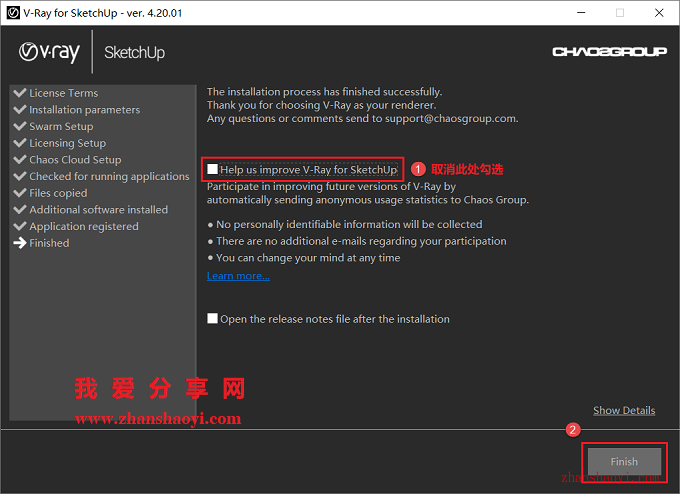This screenshot has height=494, width=680.
Task: Minimize the V-Ray installer window
Action: [x=581, y=13]
